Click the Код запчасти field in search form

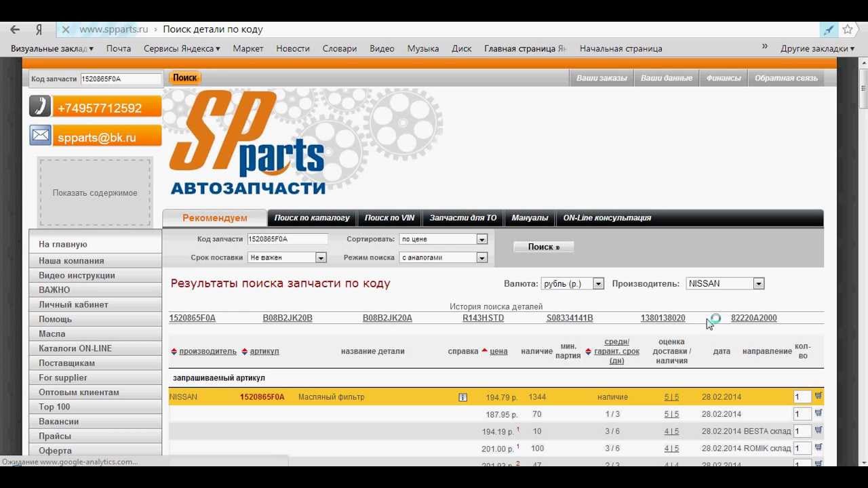[288, 239]
